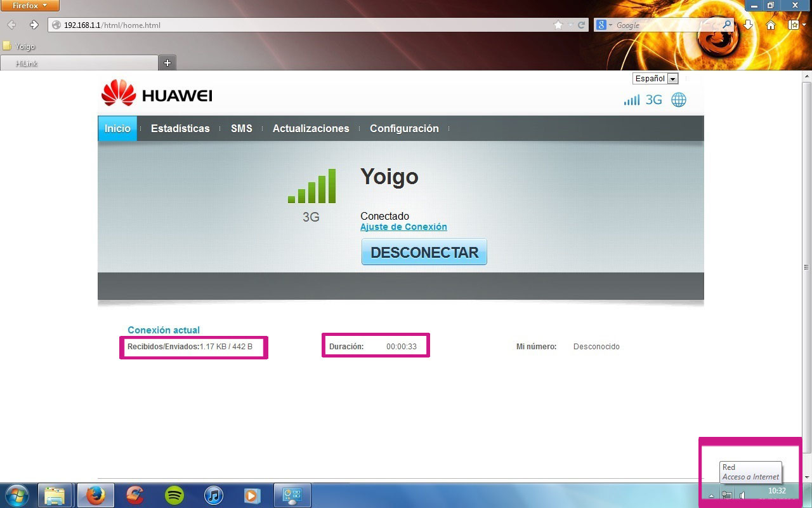
Task: Open URL history dropdown arrow
Action: 570,25
